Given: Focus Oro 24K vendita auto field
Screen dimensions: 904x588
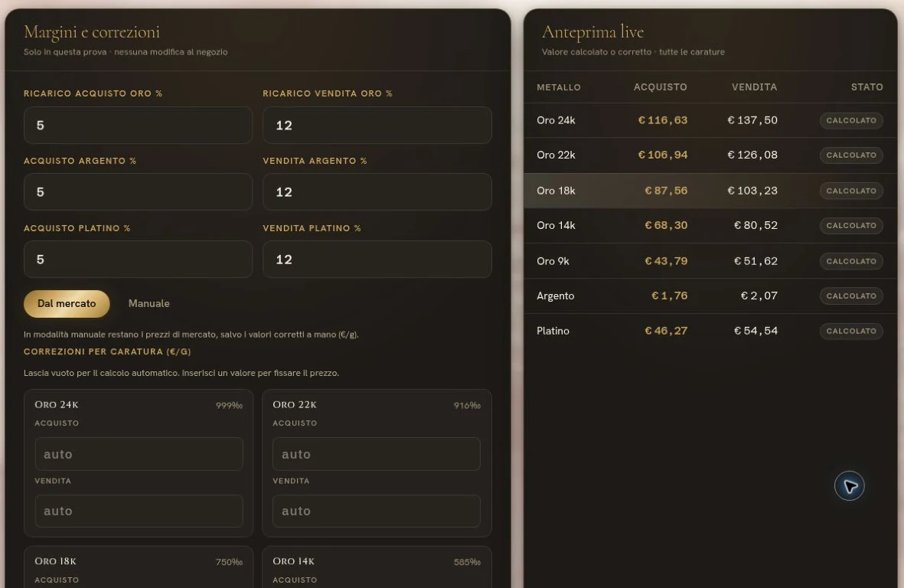Looking at the screenshot, I should coord(139,511).
